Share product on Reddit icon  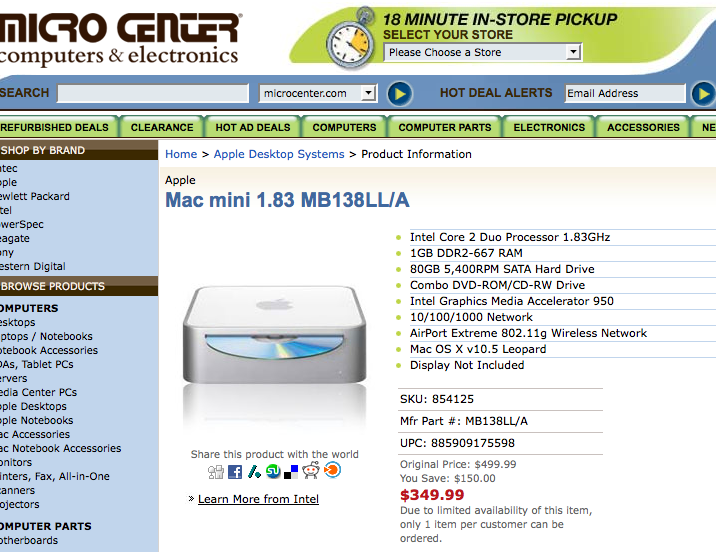[311, 470]
